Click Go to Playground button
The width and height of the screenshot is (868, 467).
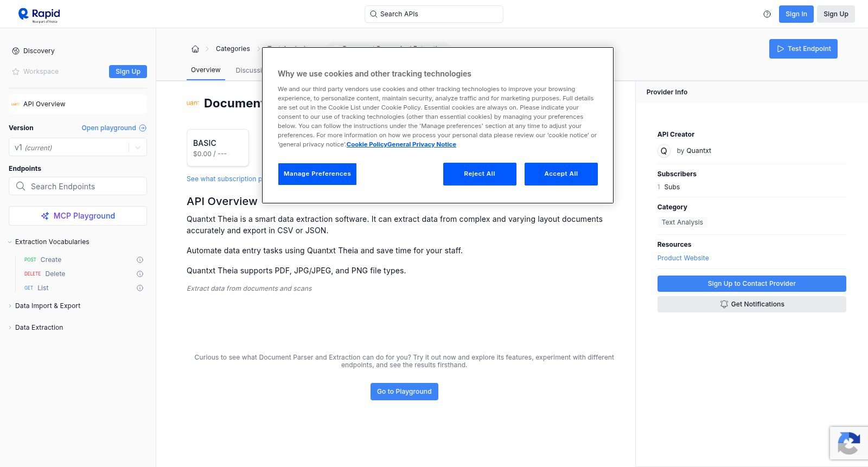pyautogui.click(x=404, y=392)
